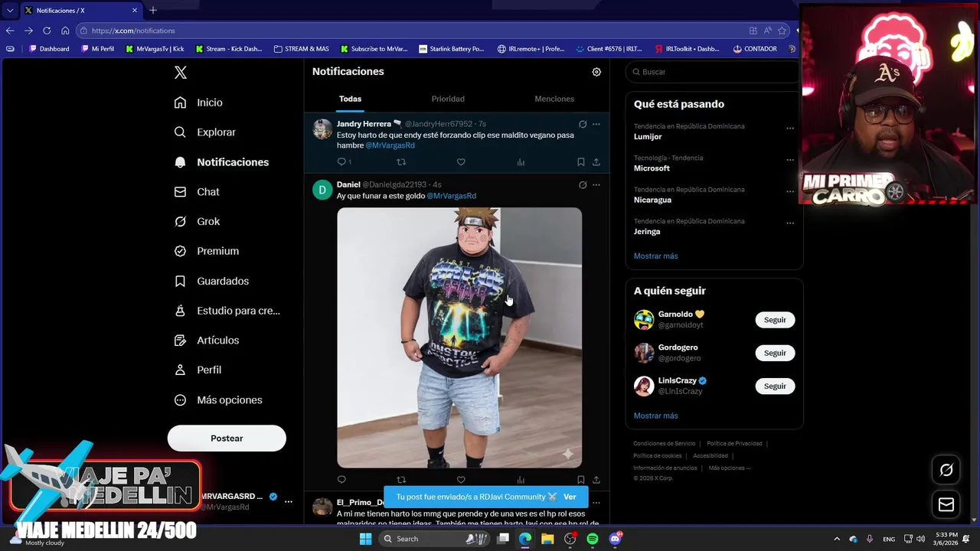Open a new browser tab
This screenshot has height=551, width=980.
pyautogui.click(x=153, y=11)
